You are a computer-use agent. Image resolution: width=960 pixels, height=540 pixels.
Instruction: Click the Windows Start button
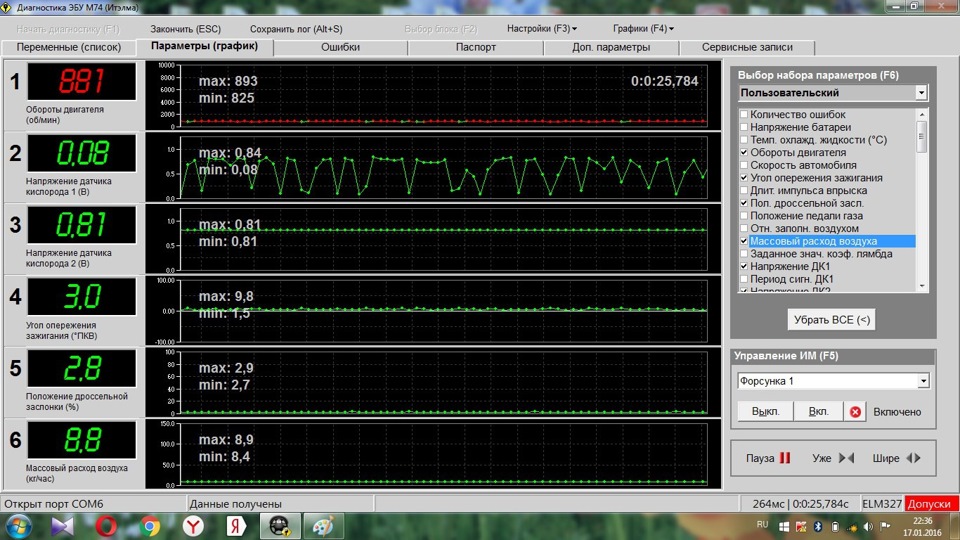tap(18, 526)
